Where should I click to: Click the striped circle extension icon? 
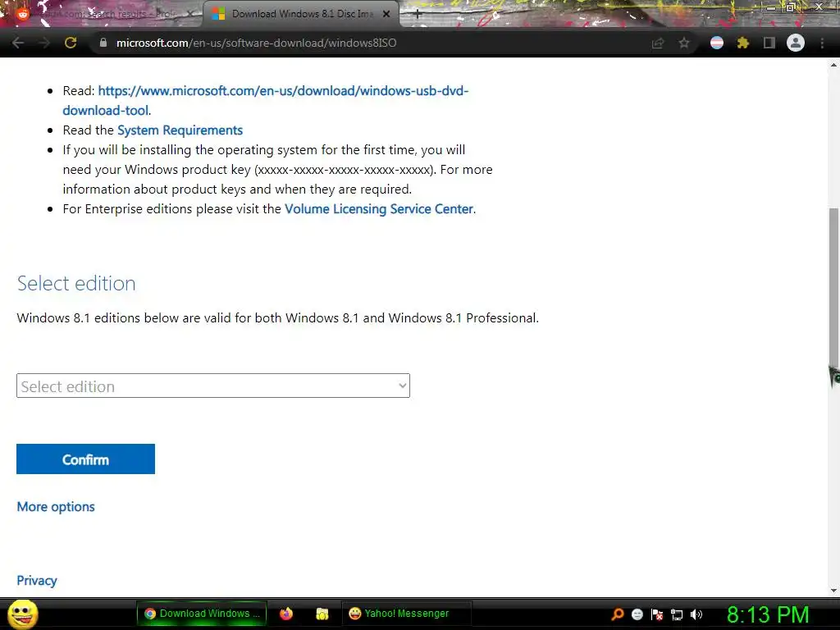coord(717,43)
